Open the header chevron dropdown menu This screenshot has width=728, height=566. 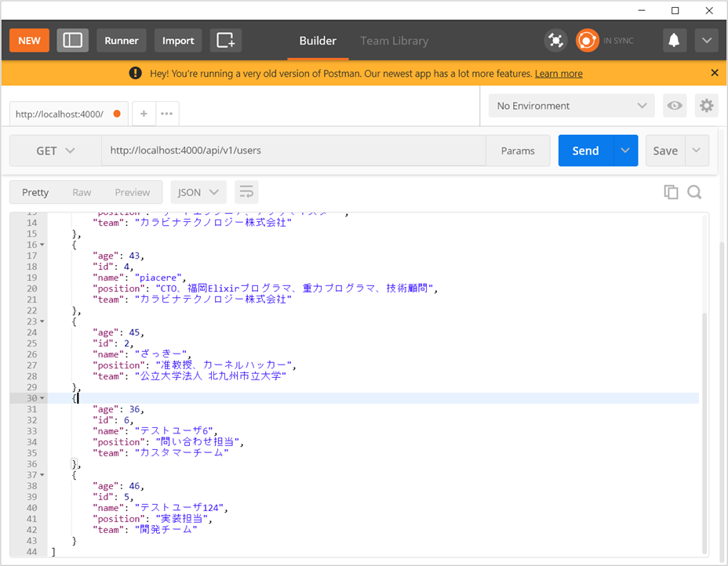pyautogui.click(x=707, y=40)
